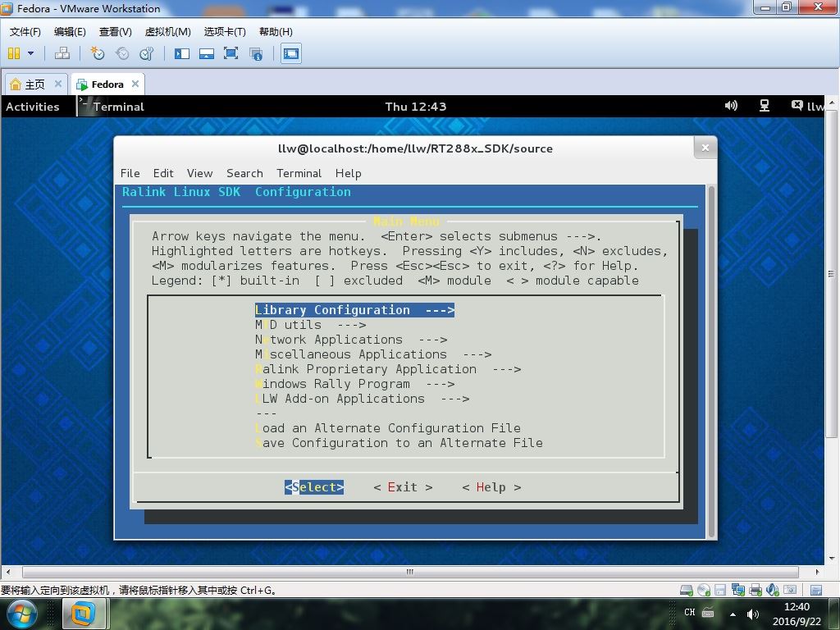Click the VMware pause/suspend VM button
The width and height of the screenshot is (840, 630).
click(x=14, y=53)
